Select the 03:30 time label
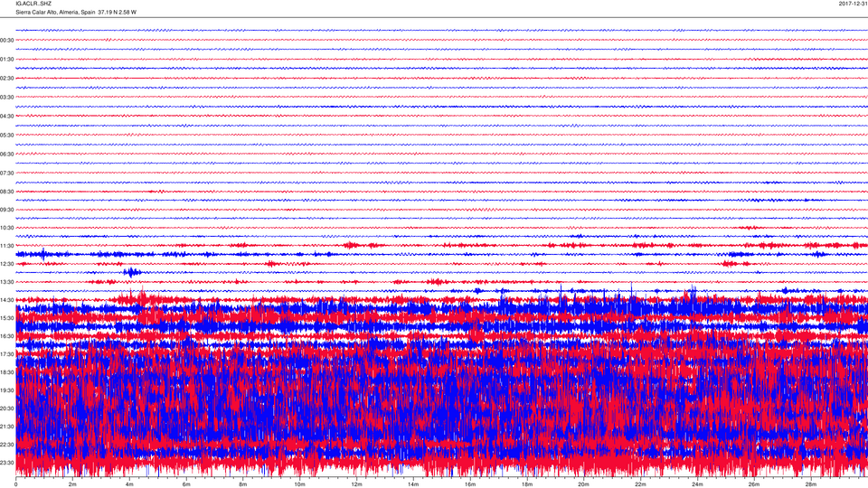This screenshot has height=488, width=868. pos(7,98)
